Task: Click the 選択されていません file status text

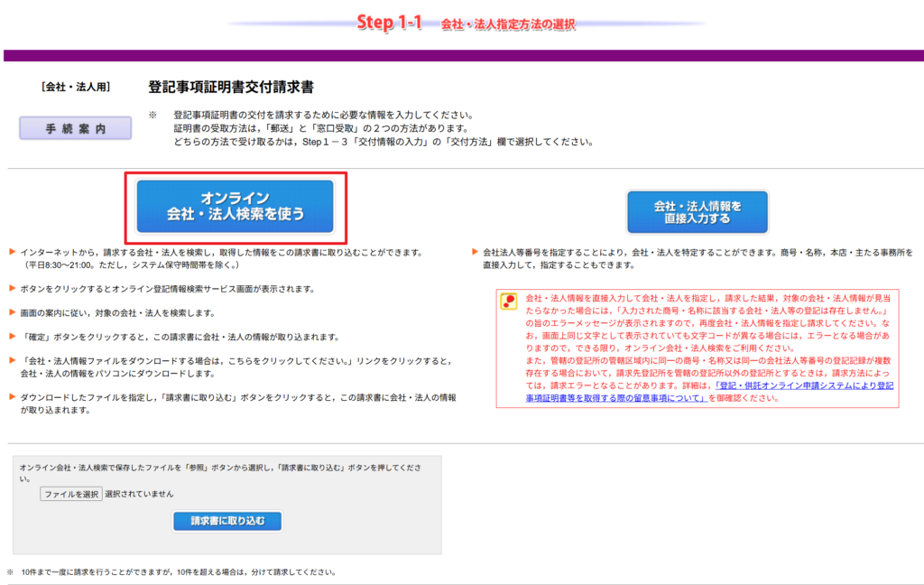Action: [139, 495]
